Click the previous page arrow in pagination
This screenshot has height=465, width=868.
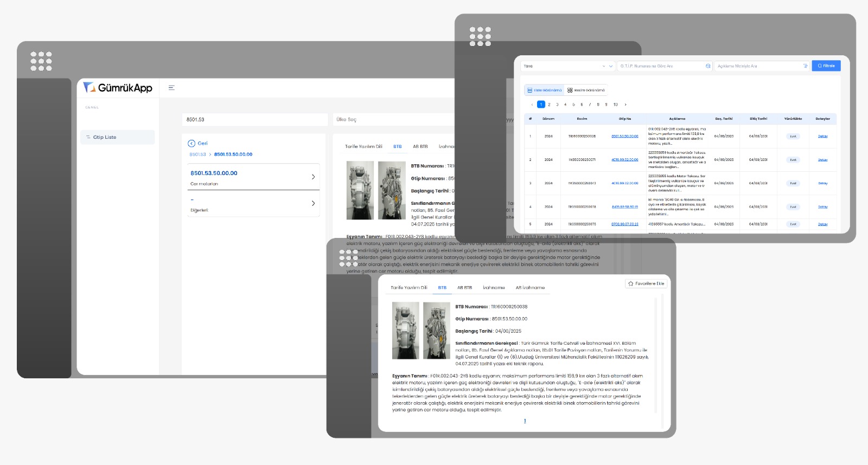pos(532,105)
